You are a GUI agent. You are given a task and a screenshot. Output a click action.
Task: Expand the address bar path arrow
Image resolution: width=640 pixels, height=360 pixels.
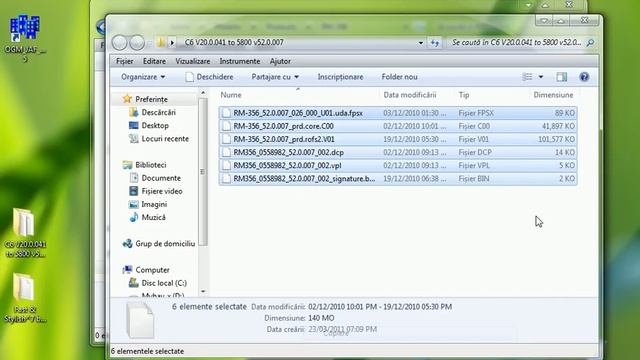pos(172,42)
